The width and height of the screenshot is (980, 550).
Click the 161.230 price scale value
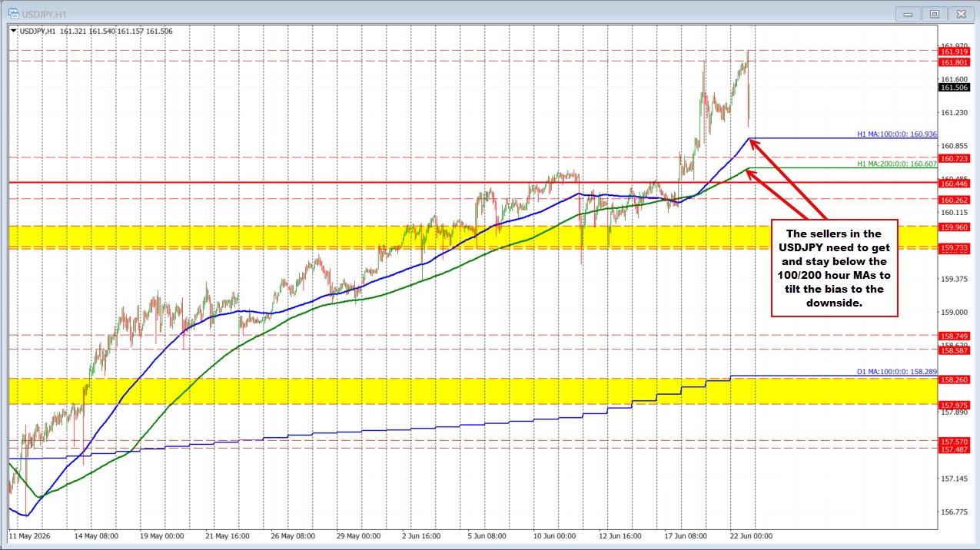954,112
